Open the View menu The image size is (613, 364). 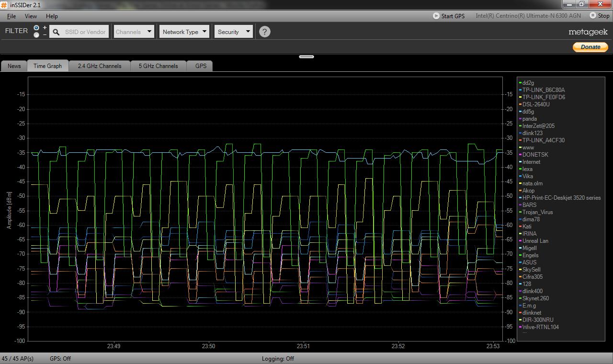(x=31, y=16)
